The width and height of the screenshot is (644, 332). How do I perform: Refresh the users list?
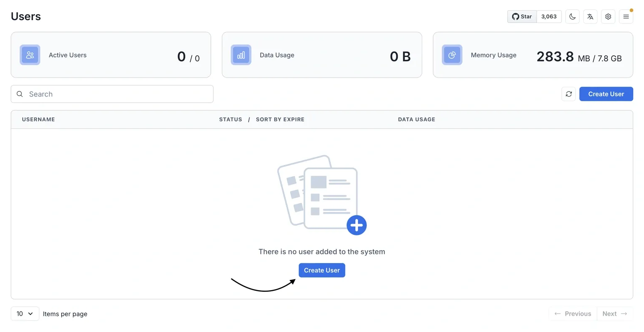click(569, 94)
